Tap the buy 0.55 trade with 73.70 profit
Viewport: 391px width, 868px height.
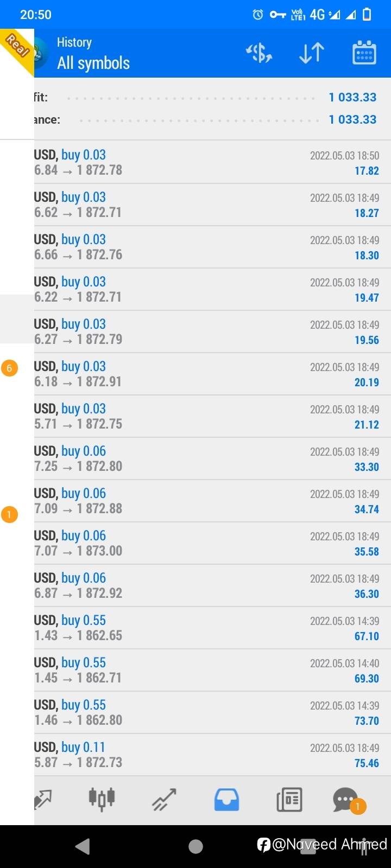coord(212,712)
